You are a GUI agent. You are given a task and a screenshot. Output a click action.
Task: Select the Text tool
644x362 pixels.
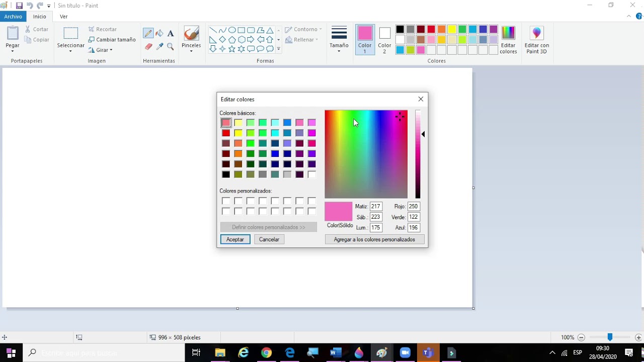(x=171, y=33)
